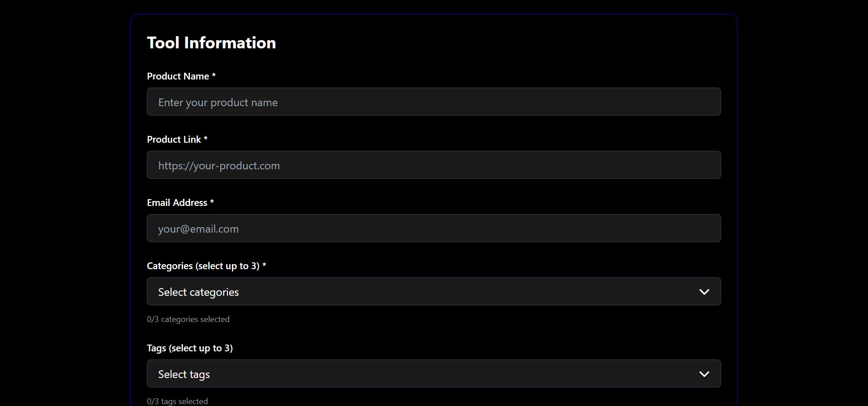
Task: Click the 'Tool Information' heading
Action: 211,43
